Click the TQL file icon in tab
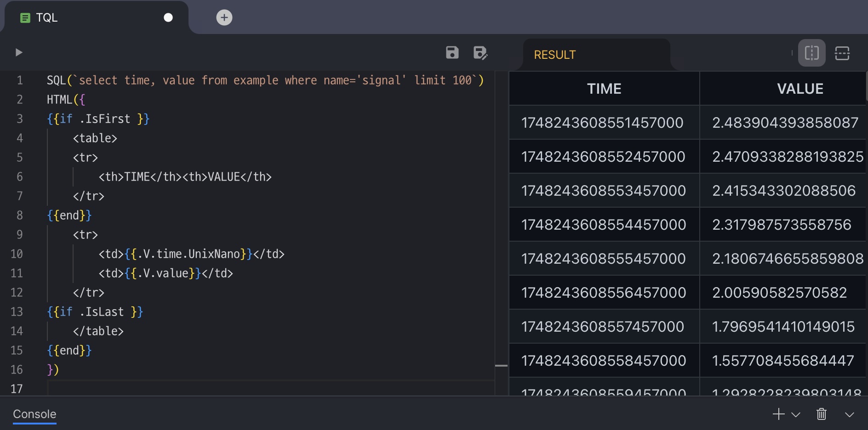Screen dimensions: 868x430 25,18
